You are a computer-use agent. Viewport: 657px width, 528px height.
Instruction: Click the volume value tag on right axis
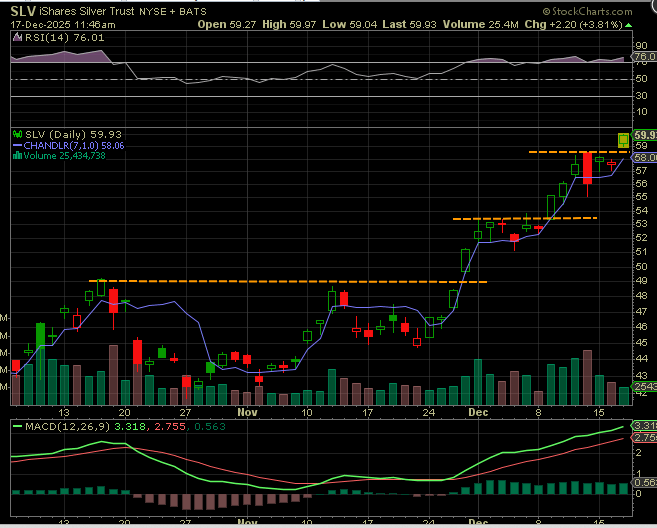(x=645, y=386)
